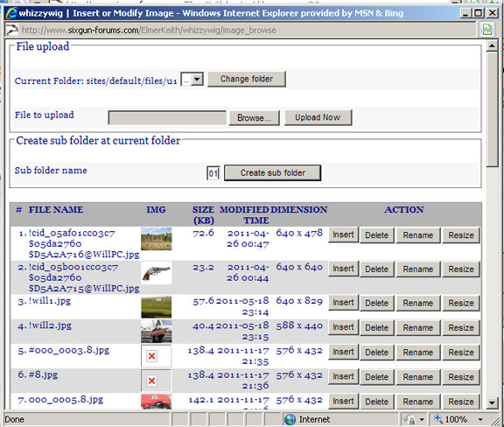
Task: Click Browse to choose a file
Action: pos(255,118)
